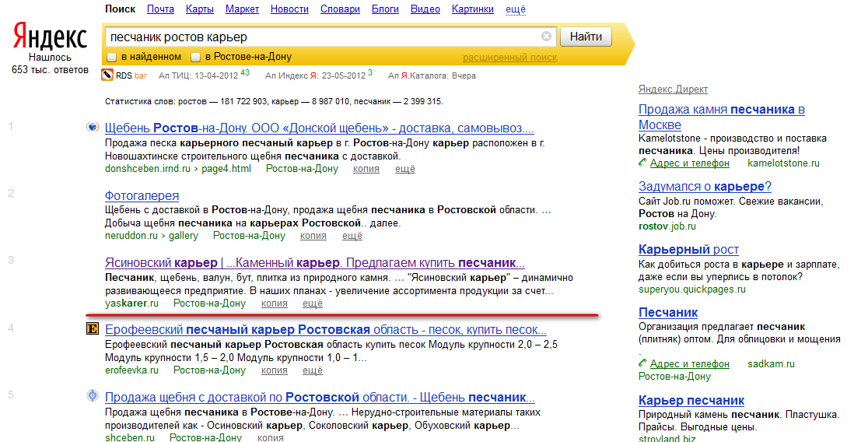The image size is (868, 442).
Task: Expand "ещё" under the yaskarer.ru result
Action: (x=313, y=303)
